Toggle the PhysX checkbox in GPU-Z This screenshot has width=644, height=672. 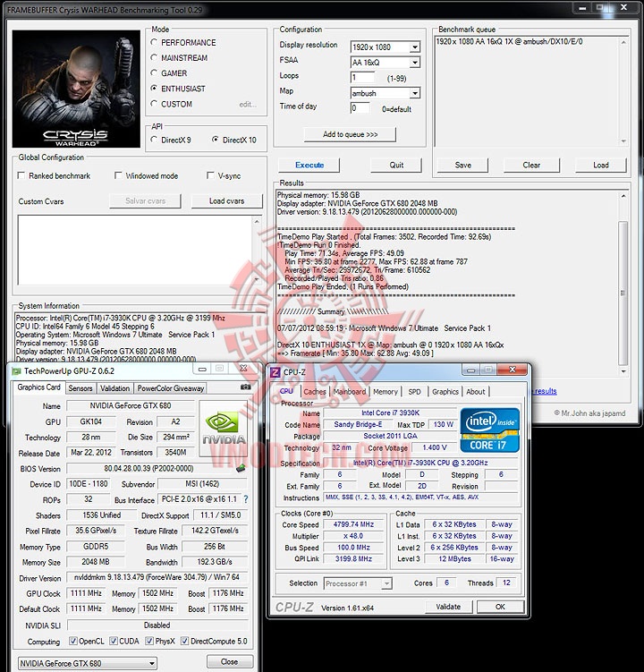click(x=149, y=641)
